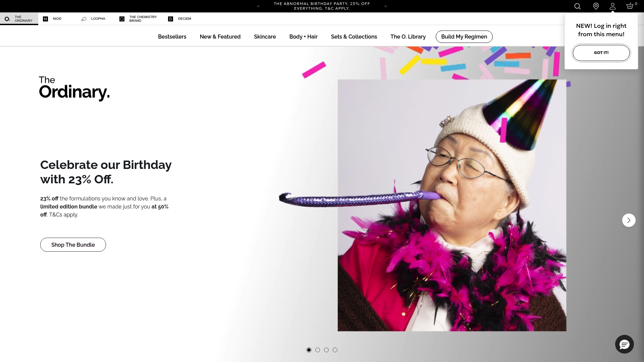
Task: Select third carousel slide dot
Action: click(x=326, y=350)
